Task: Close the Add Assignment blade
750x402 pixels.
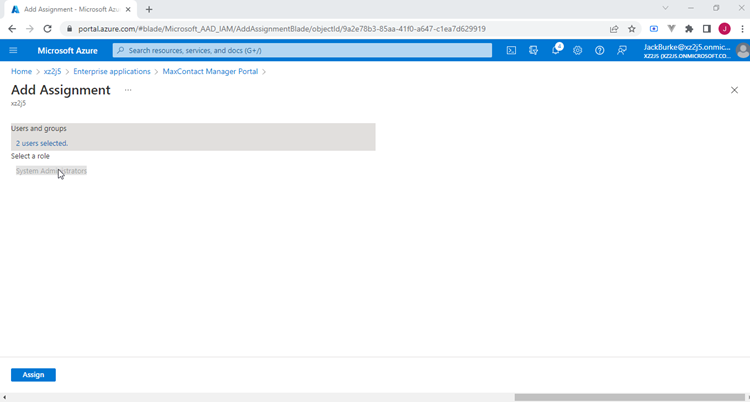Action: click(734, 90)
